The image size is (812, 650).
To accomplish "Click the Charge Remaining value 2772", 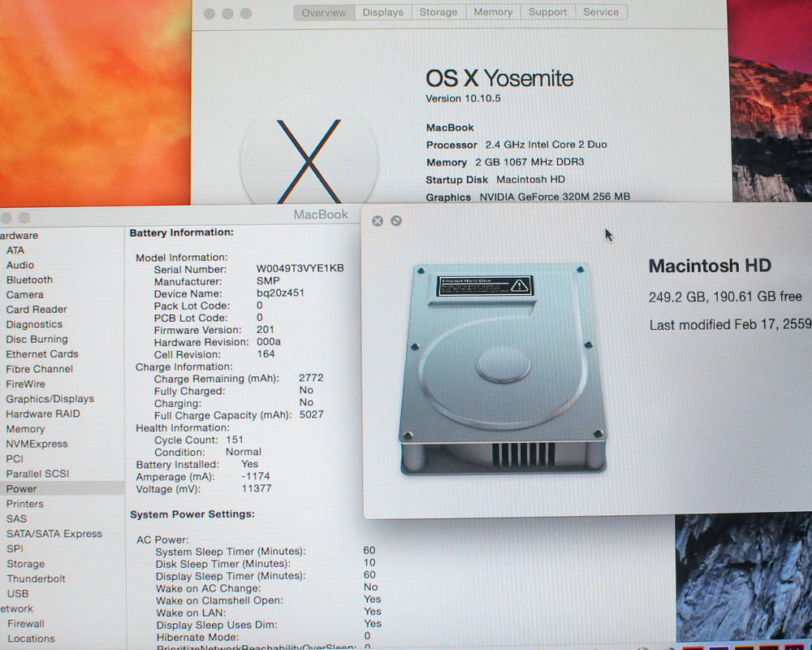I will 311,378.
